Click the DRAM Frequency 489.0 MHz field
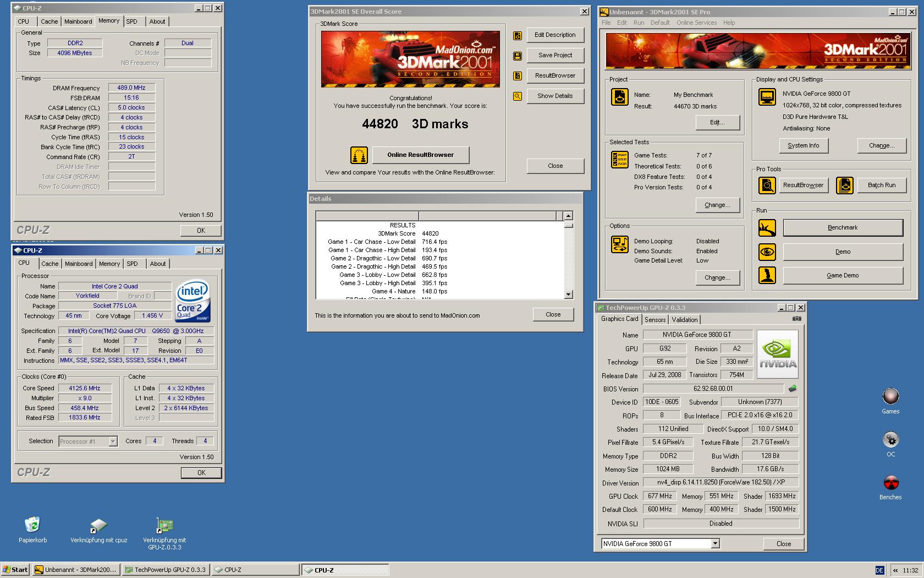The width and height of the screenshot is (924, 578). click(131, 88)
